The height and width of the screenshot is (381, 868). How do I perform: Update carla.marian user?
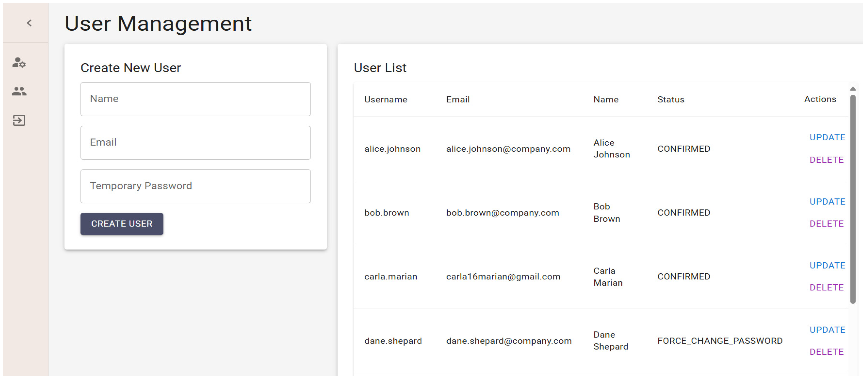coord(827,266)
